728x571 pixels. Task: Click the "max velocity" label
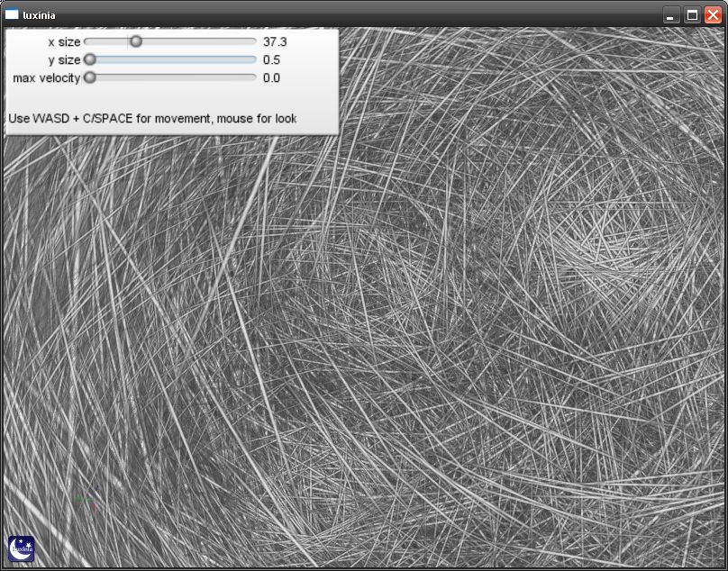[46, 77]
